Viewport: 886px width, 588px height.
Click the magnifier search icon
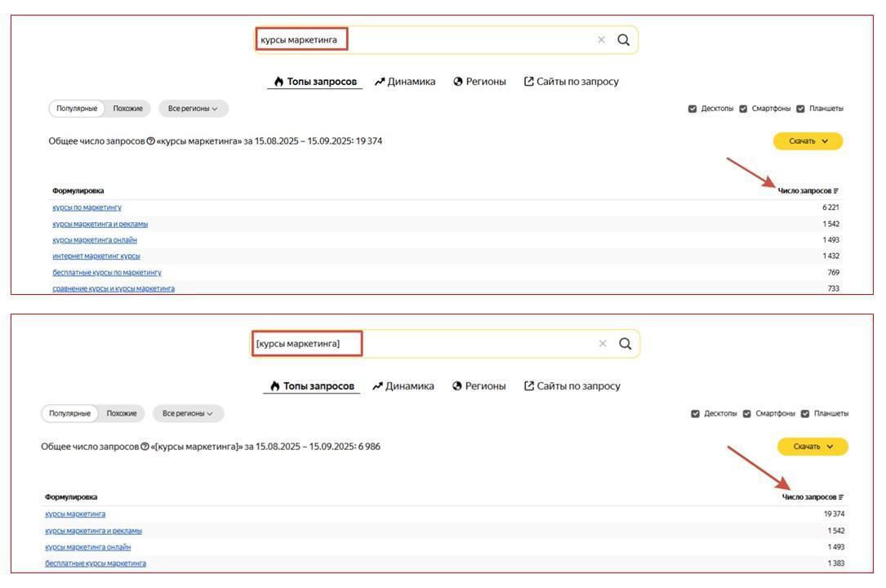(624, 38)
